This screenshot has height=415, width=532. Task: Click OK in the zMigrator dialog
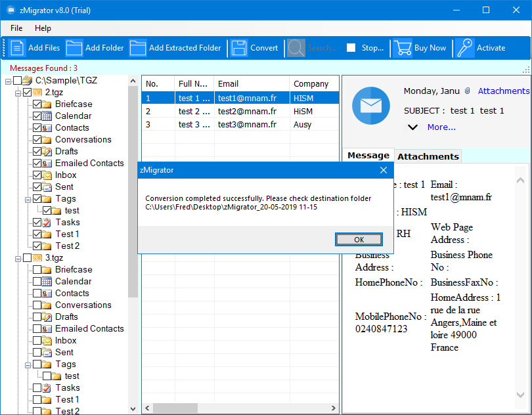(x=359, y=240)
